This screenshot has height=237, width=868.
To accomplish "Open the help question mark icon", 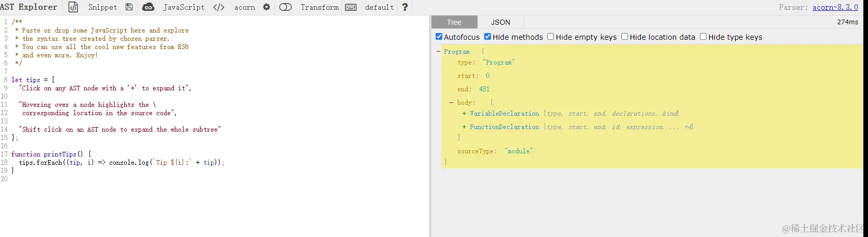I will (405, 7).
